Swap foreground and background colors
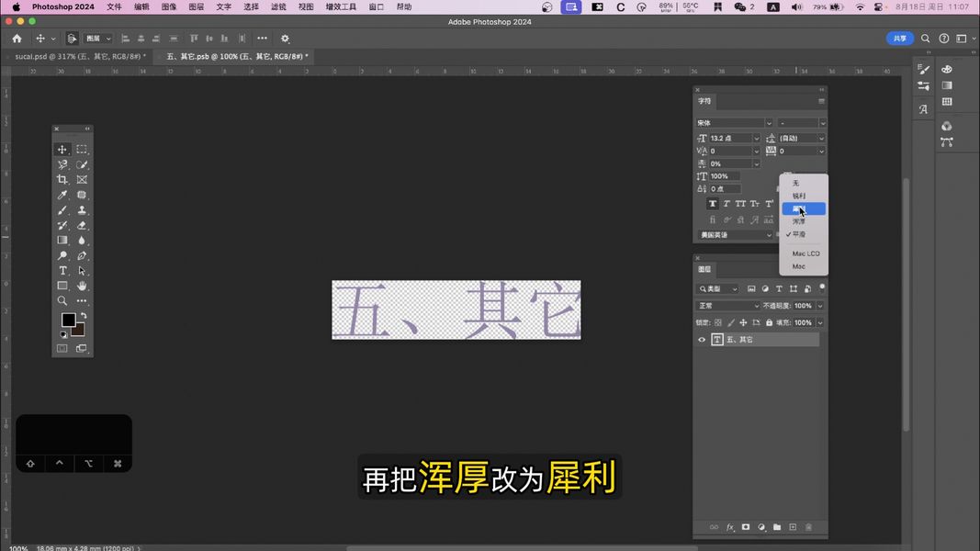 (84, 316)
